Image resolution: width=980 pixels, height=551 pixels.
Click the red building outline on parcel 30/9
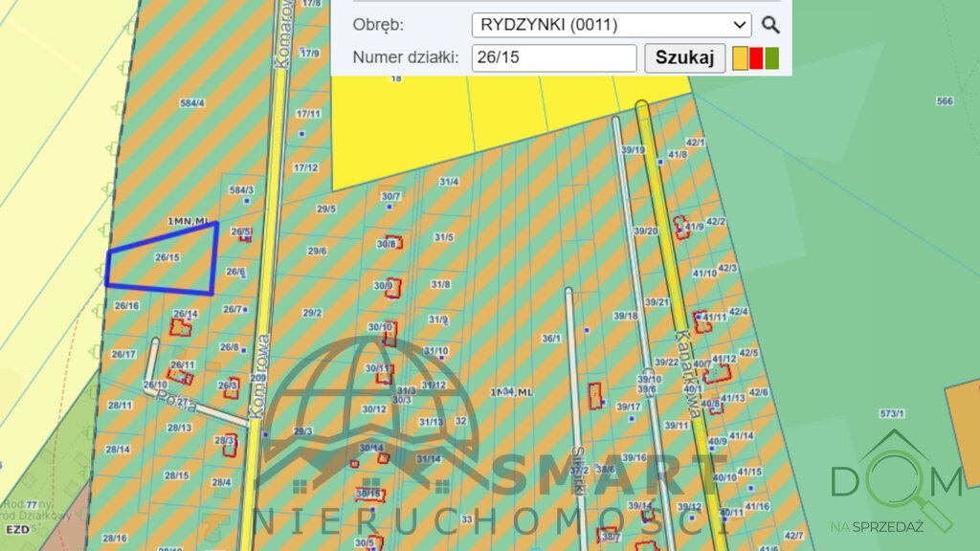pos(394,286)
